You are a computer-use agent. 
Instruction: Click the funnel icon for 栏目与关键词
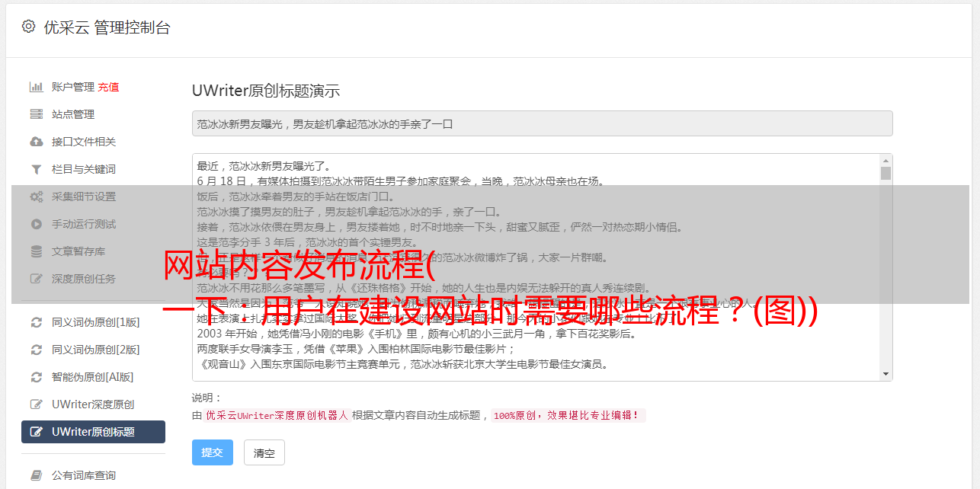36,169
